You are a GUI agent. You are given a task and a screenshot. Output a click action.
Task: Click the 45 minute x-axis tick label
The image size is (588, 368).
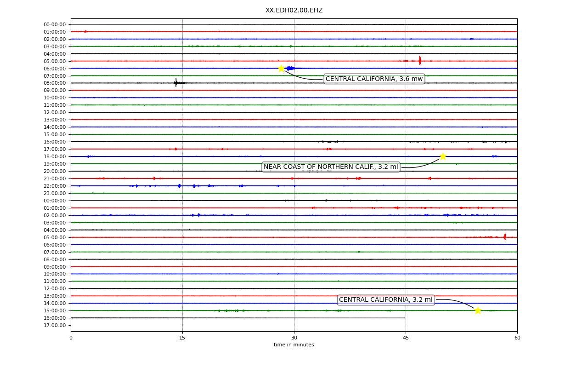(x=406, y=338)
